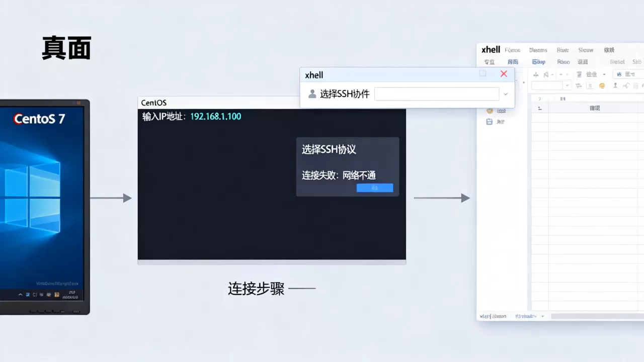Click the floppy save icon in xhell sidebar
This screenshot has width=644, height=362.
tap(489, 122)
